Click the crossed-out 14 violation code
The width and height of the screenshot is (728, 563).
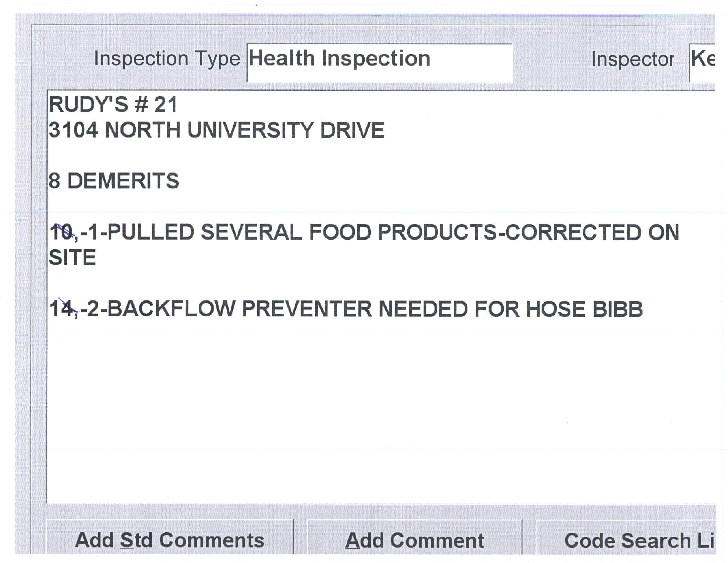(x=62, y=308)
